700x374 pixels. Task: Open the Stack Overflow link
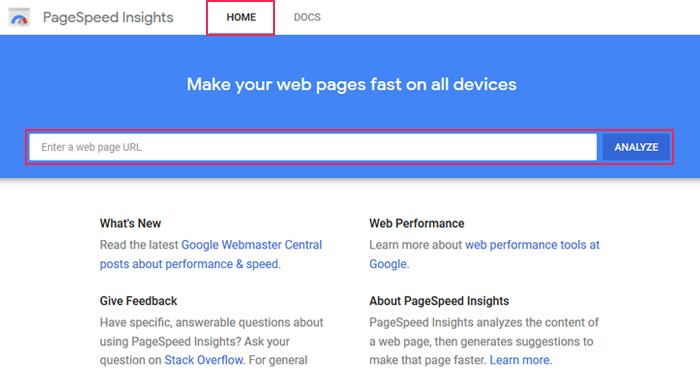tap(204, 360)
